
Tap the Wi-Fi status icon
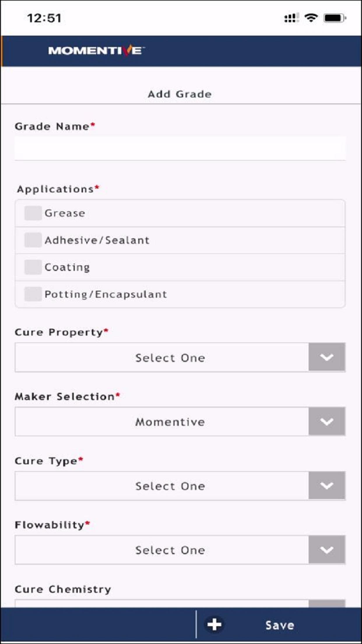click(x=311, y=18)
